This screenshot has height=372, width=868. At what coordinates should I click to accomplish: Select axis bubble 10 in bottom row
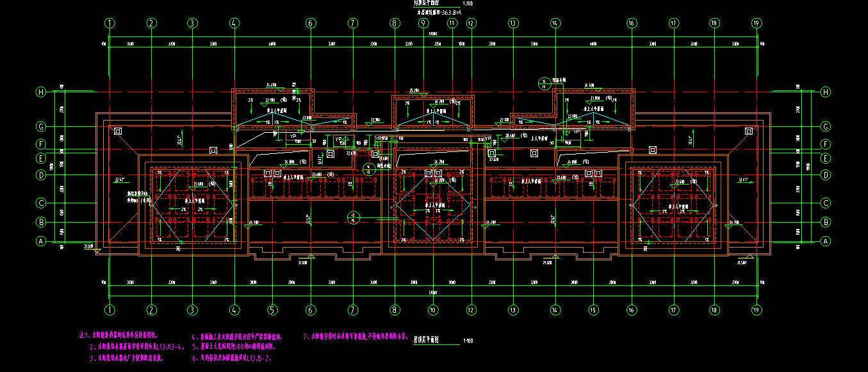pyautogui.click(x=433, y=310)
